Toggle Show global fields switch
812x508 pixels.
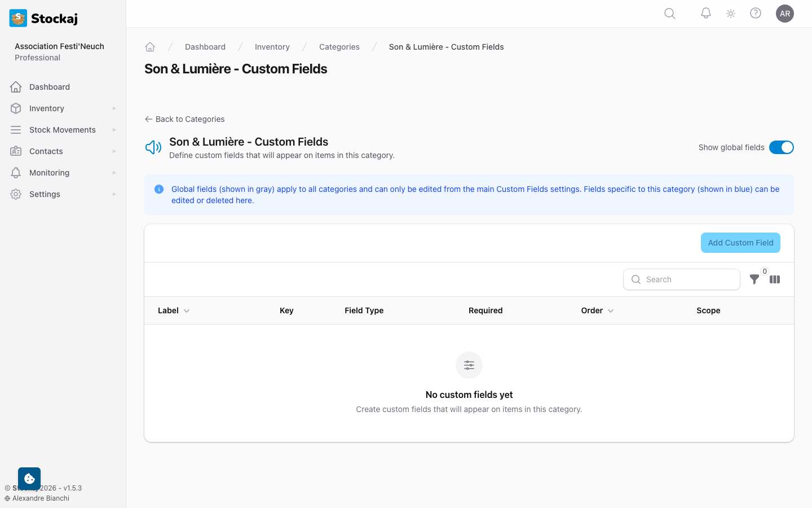coord(782,147)
